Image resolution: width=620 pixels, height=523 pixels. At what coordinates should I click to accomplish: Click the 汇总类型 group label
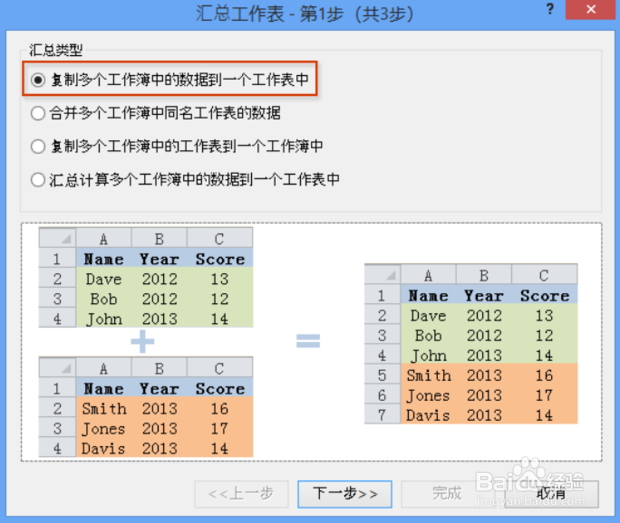(56, 50)
